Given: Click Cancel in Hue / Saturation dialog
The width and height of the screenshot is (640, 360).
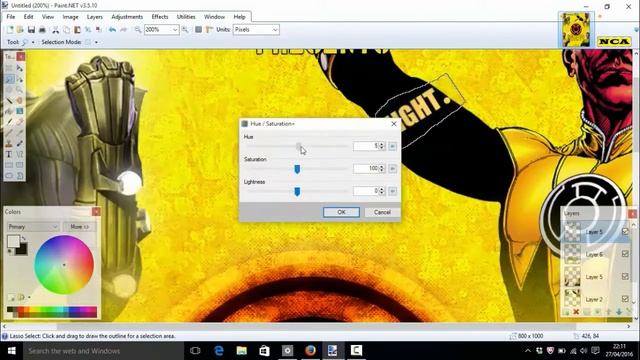Looking at the screenshot, I should 382,212.
